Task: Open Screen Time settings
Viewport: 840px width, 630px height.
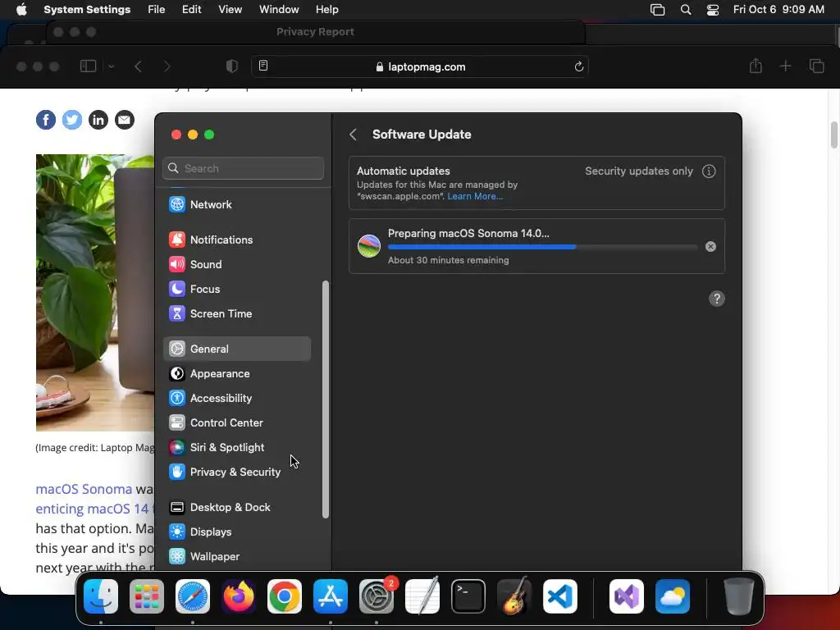Action: [x=237, y=314]
